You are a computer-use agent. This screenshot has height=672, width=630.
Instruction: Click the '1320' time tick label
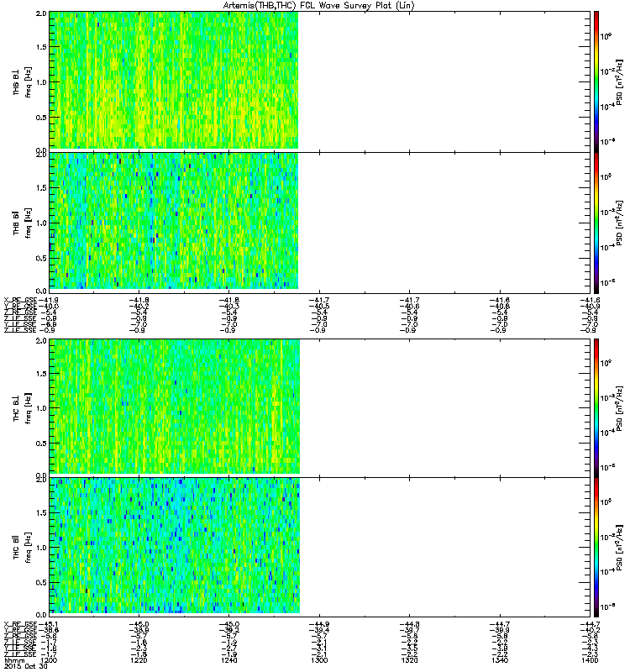click(x=409, y=660)
